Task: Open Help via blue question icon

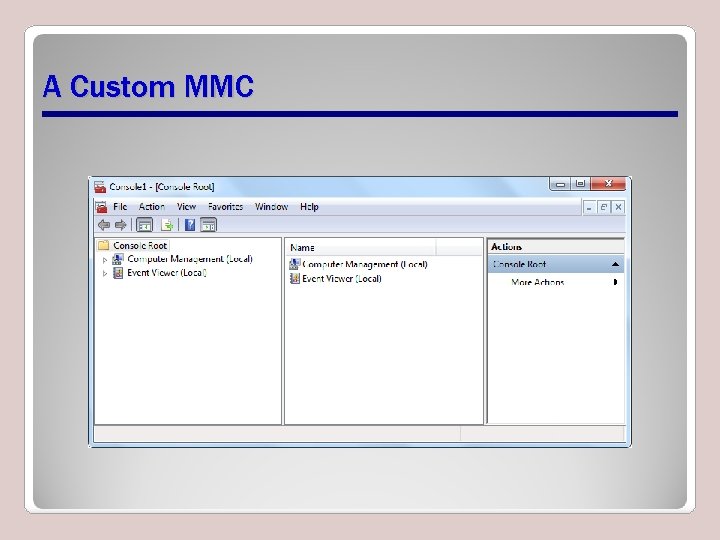Action: tap(190, 225)
